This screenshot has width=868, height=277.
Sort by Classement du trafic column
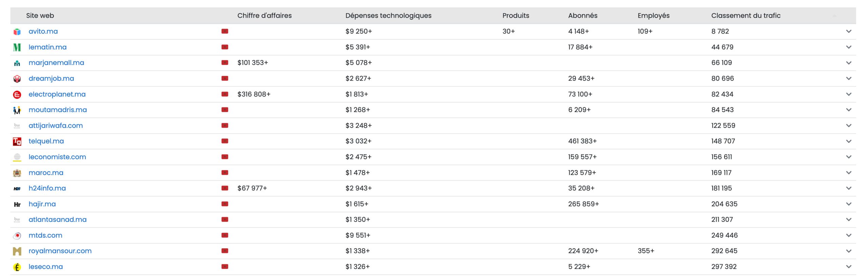tap(745, 16)
